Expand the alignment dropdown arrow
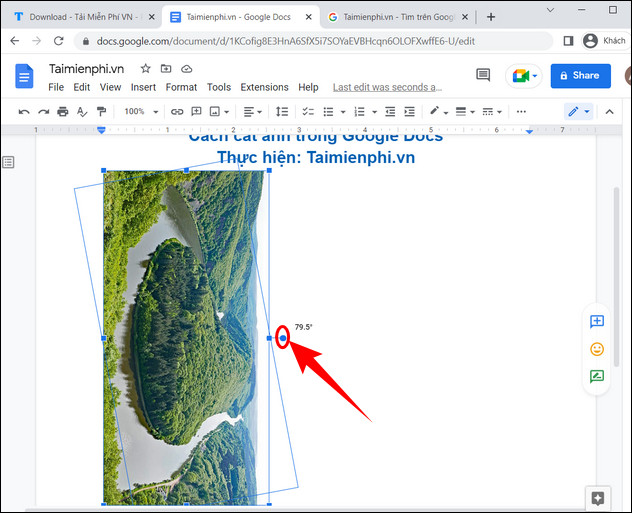 259,112
